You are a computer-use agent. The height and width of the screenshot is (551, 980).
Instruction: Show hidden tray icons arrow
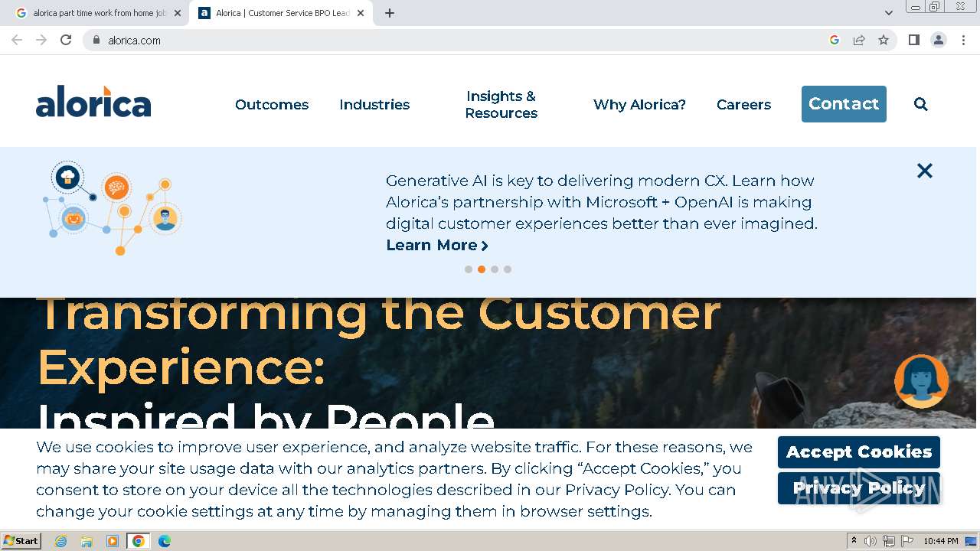854,541
